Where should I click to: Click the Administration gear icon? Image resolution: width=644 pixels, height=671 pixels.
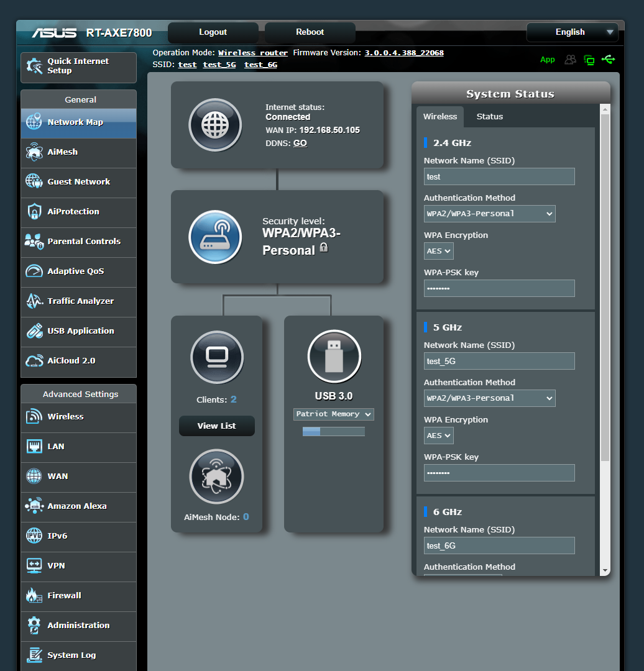(34, 625)
